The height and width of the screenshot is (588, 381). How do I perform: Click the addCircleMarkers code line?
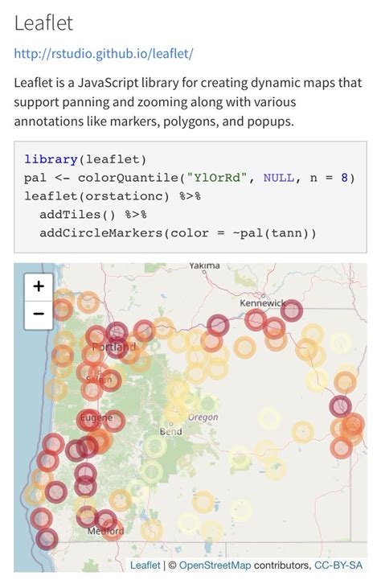[178, 233]
